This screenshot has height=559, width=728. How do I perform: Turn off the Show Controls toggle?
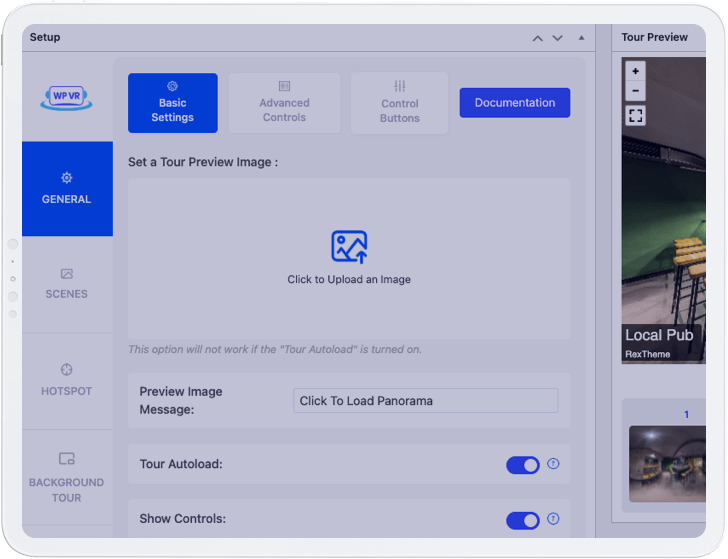click(523, 520)
